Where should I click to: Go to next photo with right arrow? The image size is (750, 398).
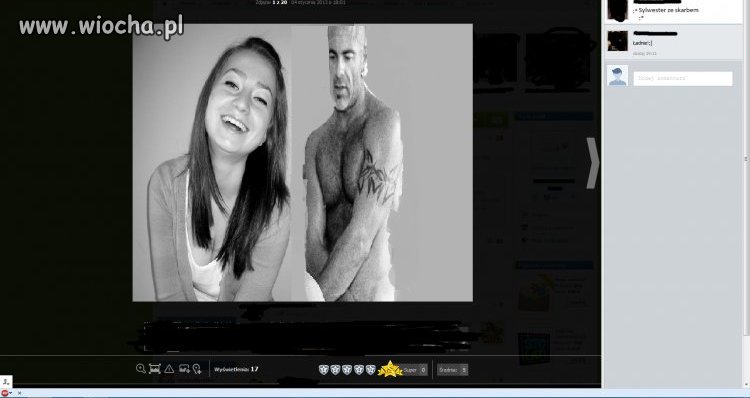(593, 163)
